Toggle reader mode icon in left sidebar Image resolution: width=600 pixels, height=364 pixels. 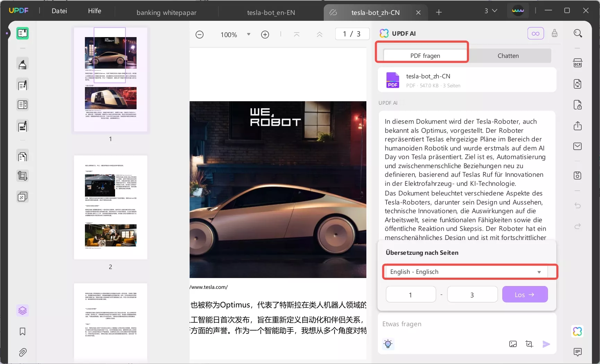(23, 33)
